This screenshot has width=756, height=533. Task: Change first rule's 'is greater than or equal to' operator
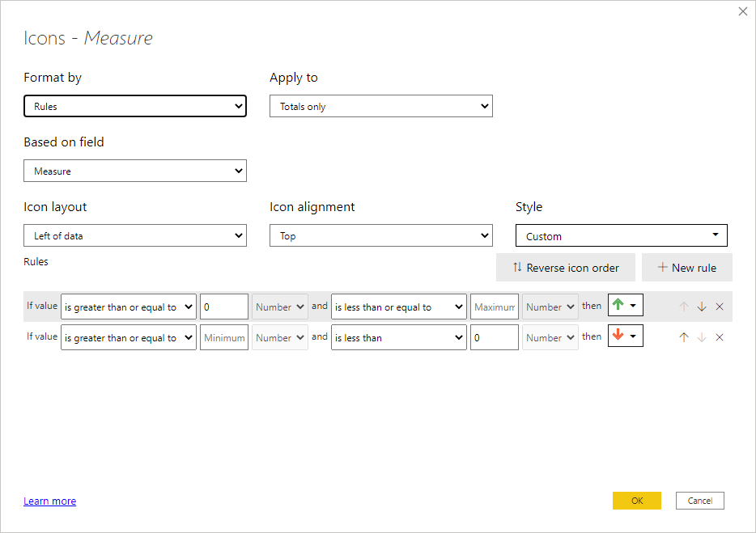click(129, 307)
